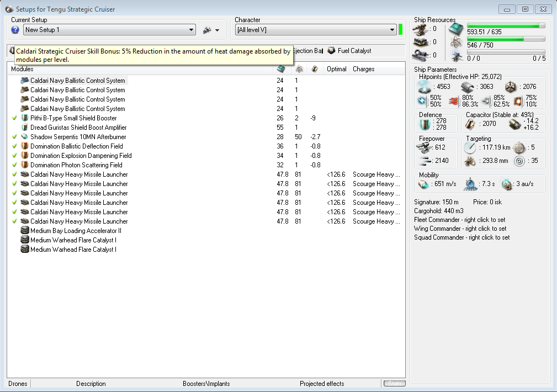Click the spaceship icon next to setup dropdown
Image resolution: width=557 pixels, height=392 pixels.
(x=207, y=30)
